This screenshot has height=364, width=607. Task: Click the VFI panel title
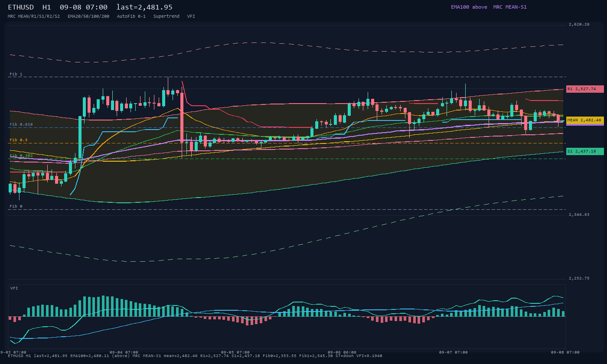point(14,288)
